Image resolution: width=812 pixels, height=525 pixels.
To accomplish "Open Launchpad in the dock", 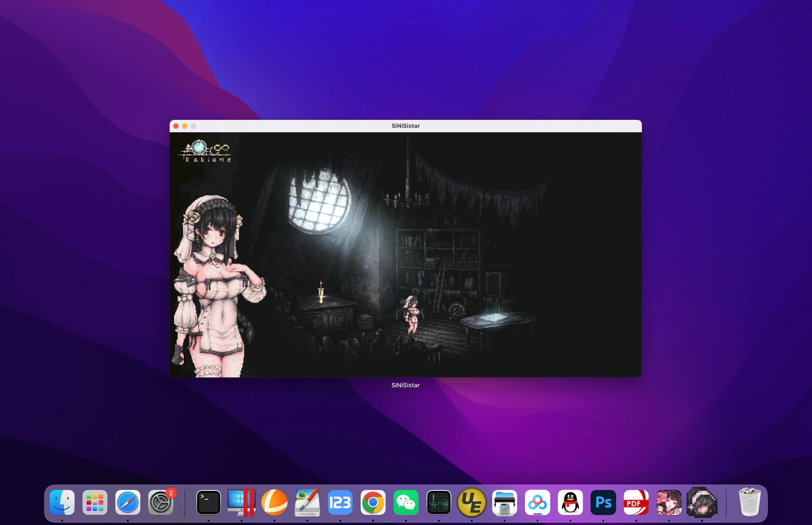I will point(95,502).
